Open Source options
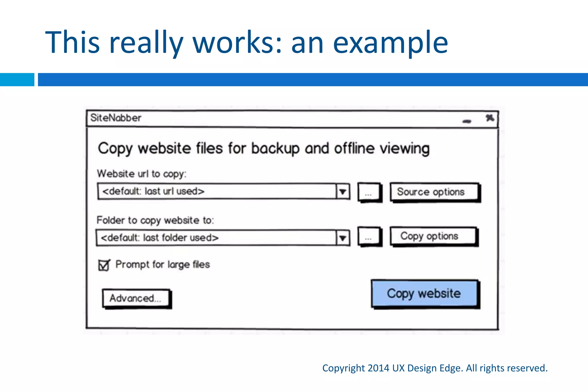 pos(435,192)
